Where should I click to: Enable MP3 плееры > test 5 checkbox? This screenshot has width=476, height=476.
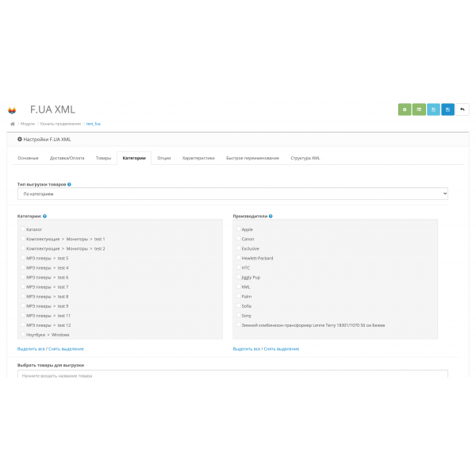pyautogui.click(x=23, y=258)
